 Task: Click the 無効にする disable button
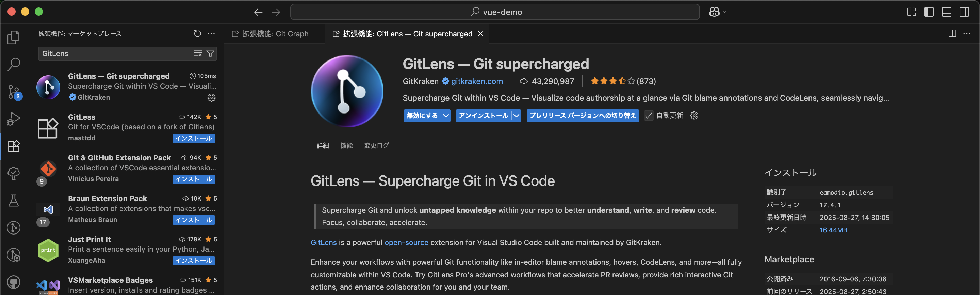pos(422,116)
